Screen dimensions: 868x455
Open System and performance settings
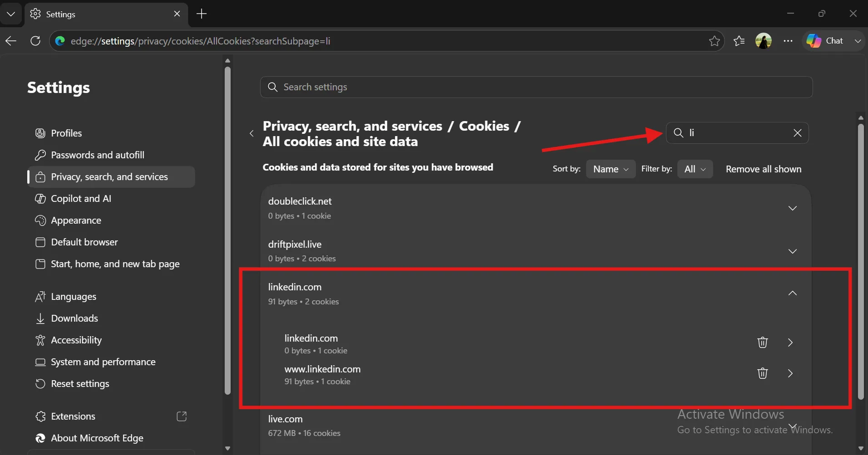pyautogui.click(x=111, y=362)
